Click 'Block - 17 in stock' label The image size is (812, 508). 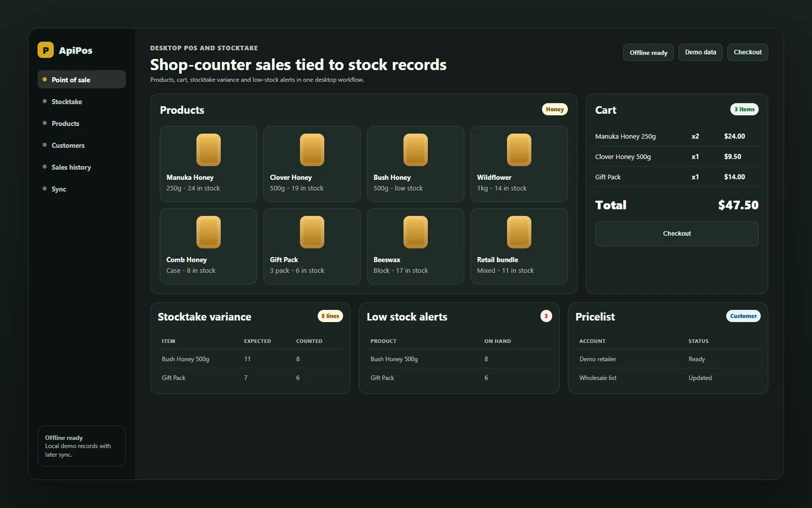[401, 271]
